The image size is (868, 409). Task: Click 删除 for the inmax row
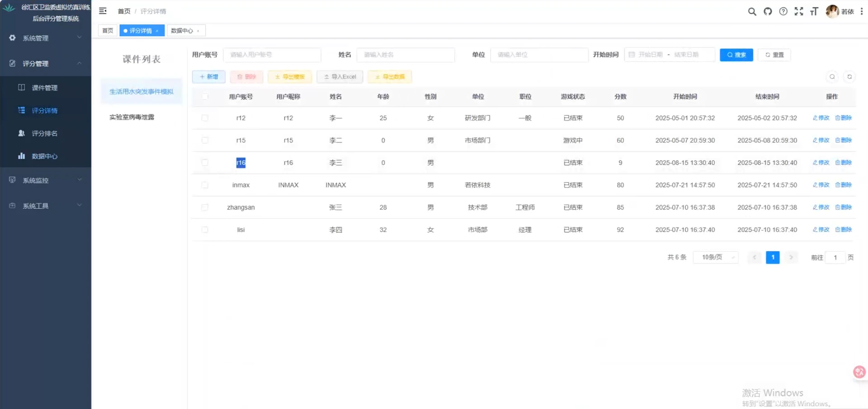[x=843, y=185]
